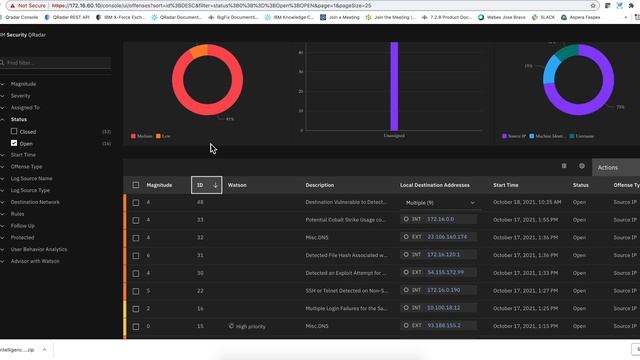Screen dimensions: 640x360
Task: Click the red Medium legend swatch
Action: click(x=133, y=136)
